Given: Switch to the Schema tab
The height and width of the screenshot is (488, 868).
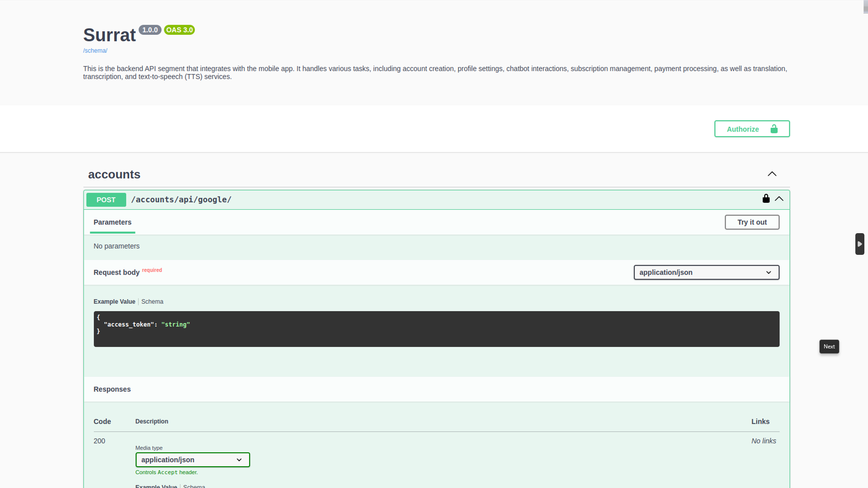Looking at the screenshot, I should click(x=153, y=301).
